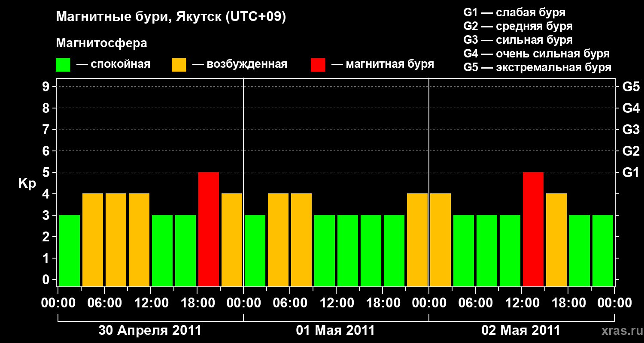The width and height of the screenshot is (644, 343).
Task: Click the 'Kp' axis label
Action: [x=27, y=184]
